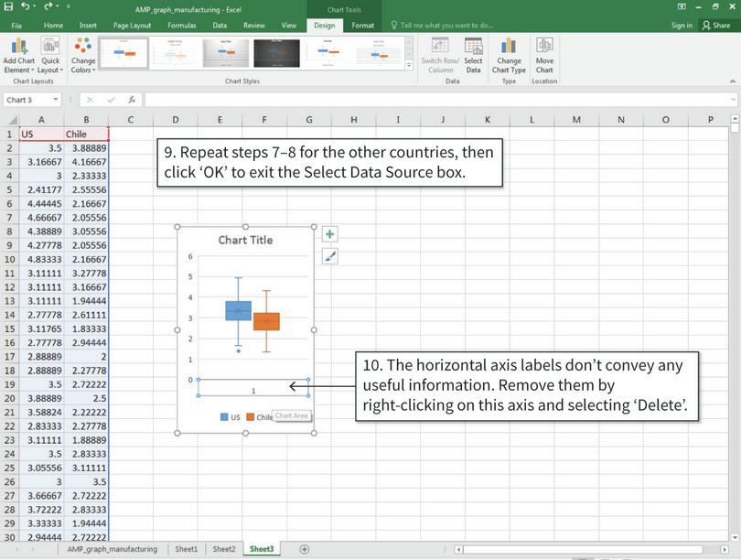Screen dimensions: 741x560
Task: Click the Chart Elements plus button
Action: click(x=328, y=234)
